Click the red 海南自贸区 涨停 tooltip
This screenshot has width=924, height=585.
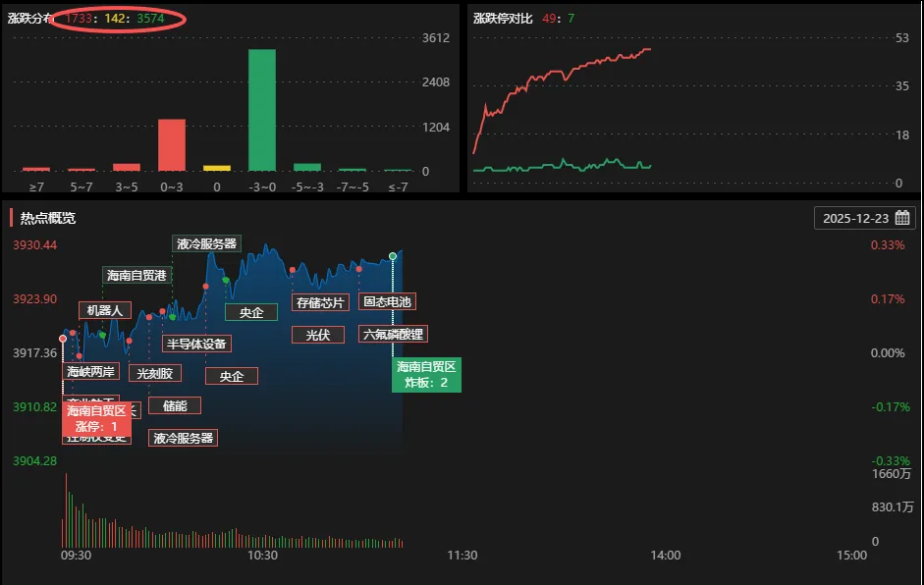pyautogui.click(x=96, y=418)
